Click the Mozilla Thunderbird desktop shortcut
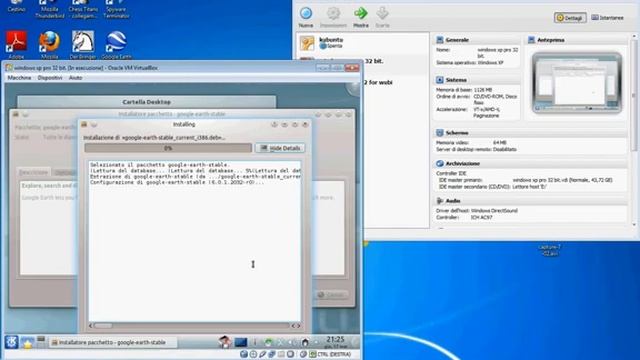The image size is (640, 360). [x=49, y=9]
